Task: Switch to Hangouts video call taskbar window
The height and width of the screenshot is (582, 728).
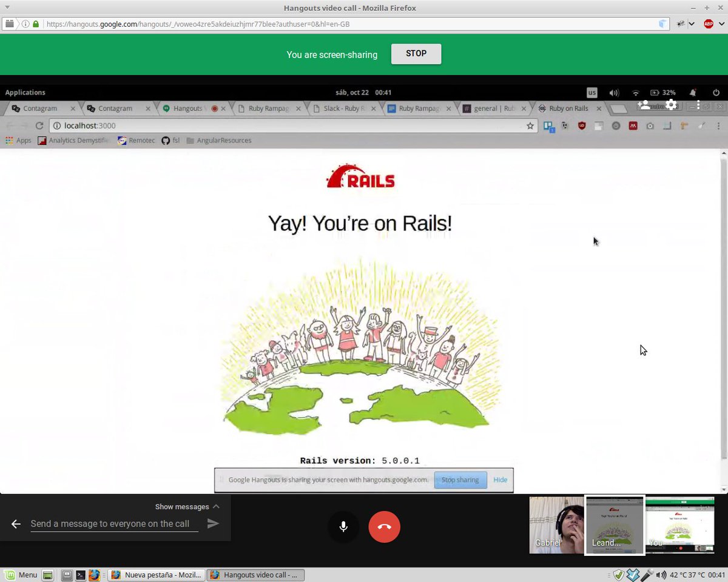Action: (256, 575)
